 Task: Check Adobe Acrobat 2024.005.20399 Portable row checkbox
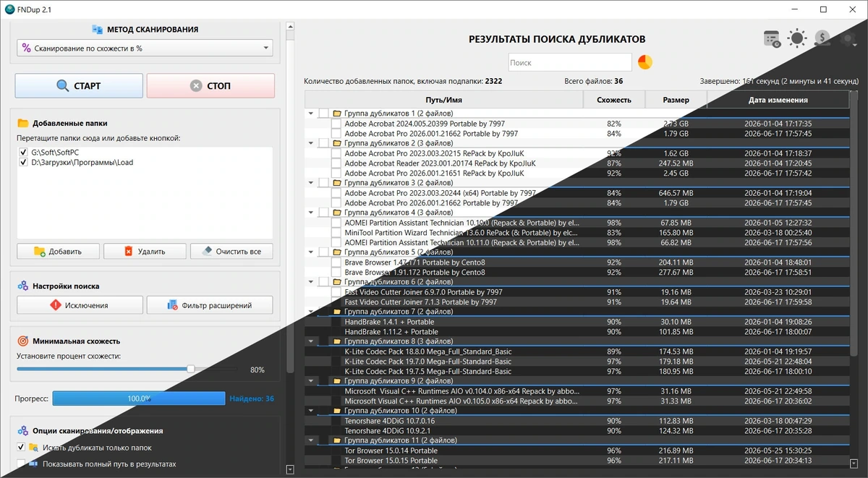(336, 124)
